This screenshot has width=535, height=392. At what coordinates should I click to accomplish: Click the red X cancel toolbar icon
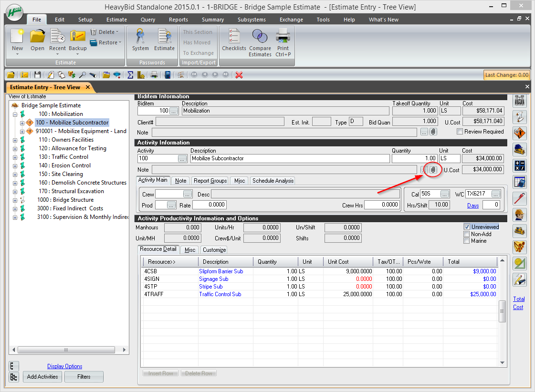[239, 75]
